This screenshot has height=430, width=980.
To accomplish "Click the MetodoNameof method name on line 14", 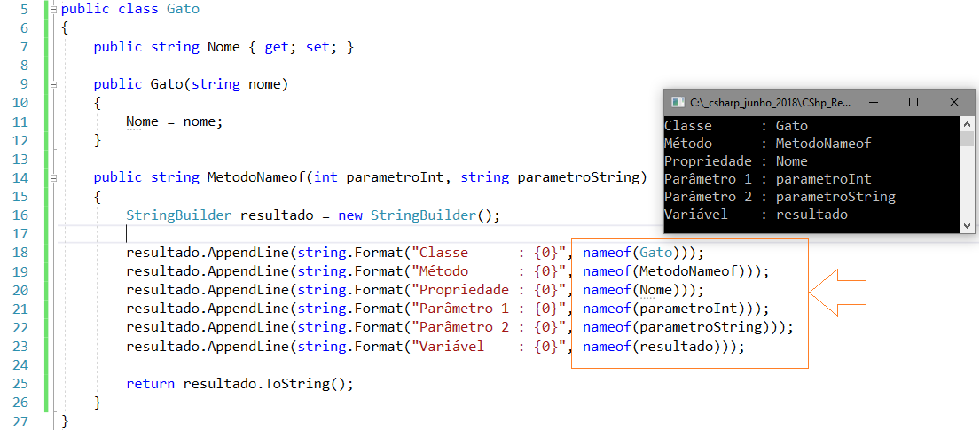I will [x=256, y=178].
